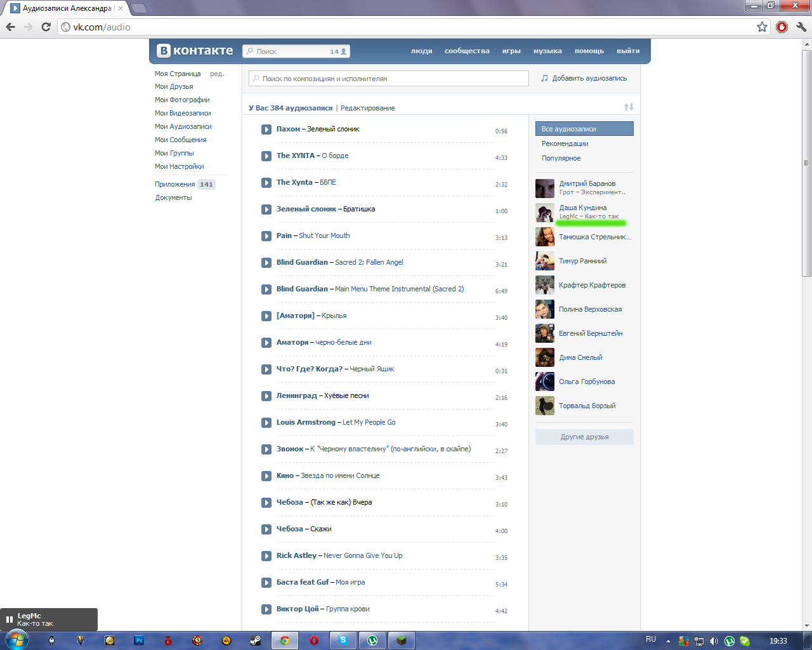Open Мои Друзья in sidebar
Screen dimensions: 812x650
pos(174,86)
